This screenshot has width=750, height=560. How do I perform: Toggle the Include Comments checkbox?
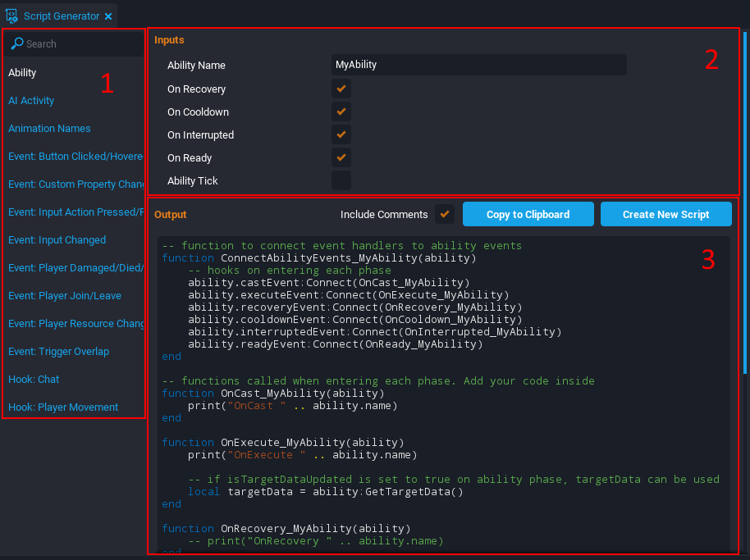coord(445,214)
